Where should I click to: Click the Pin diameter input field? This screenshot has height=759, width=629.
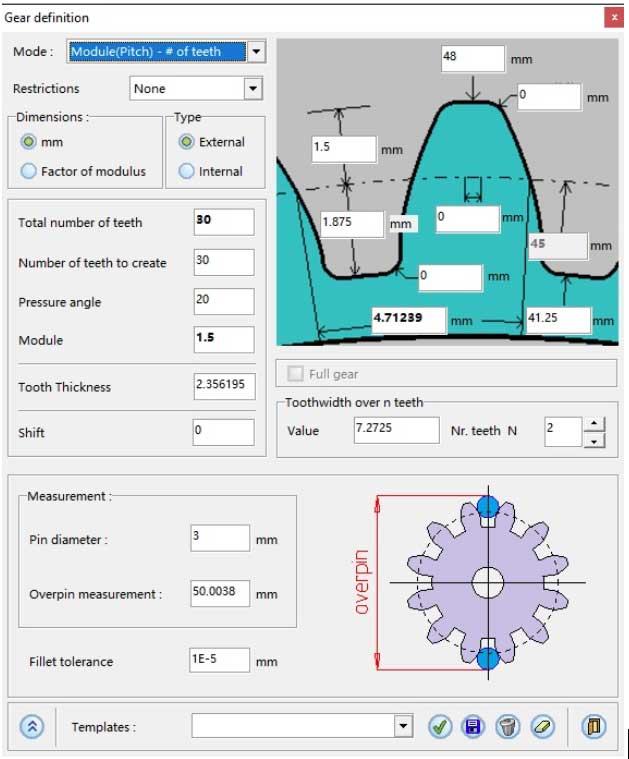220,538
